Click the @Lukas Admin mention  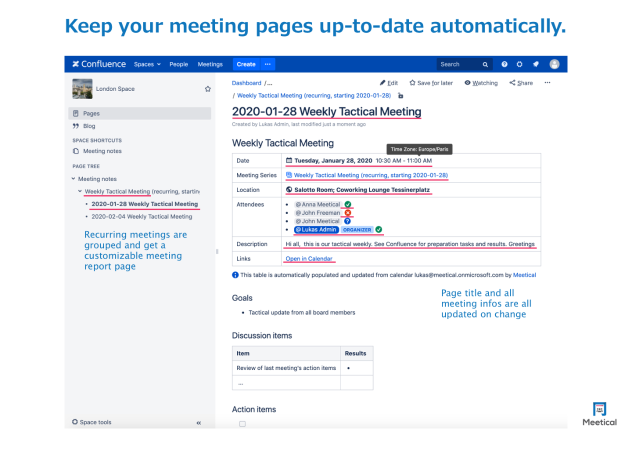[316, 230]
